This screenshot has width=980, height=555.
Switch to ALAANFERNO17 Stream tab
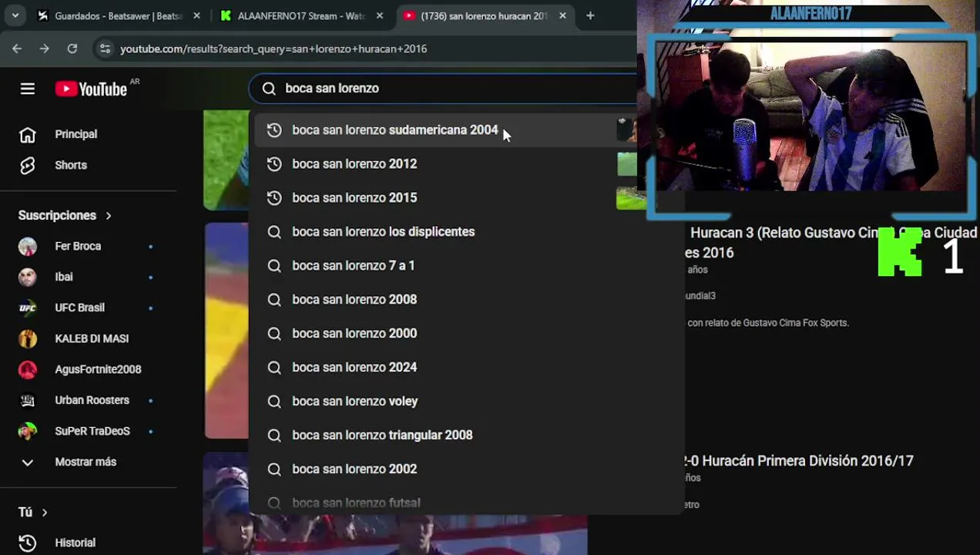(x=302, y=15)
